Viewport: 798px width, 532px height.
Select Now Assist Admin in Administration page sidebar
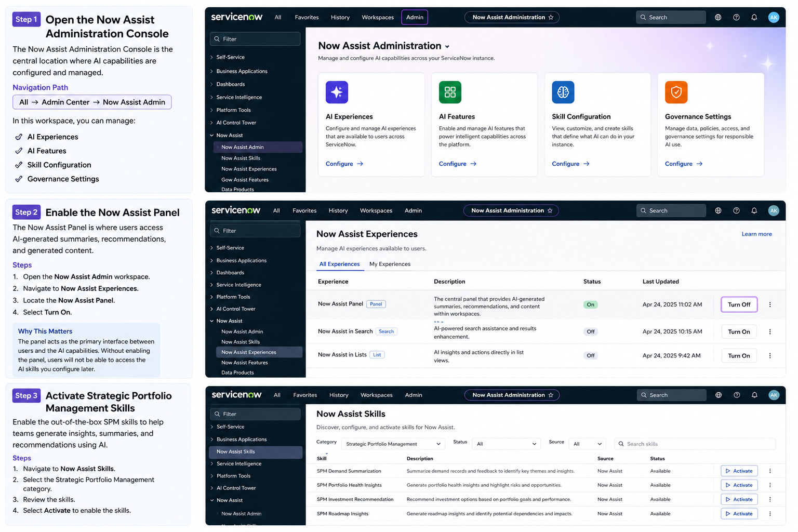click(x=258, y=147)
